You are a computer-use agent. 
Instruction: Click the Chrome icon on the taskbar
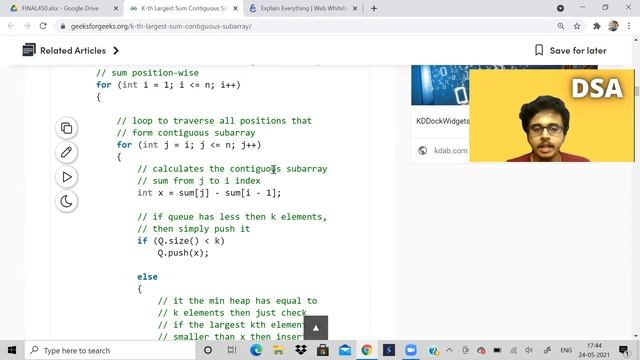367,350
